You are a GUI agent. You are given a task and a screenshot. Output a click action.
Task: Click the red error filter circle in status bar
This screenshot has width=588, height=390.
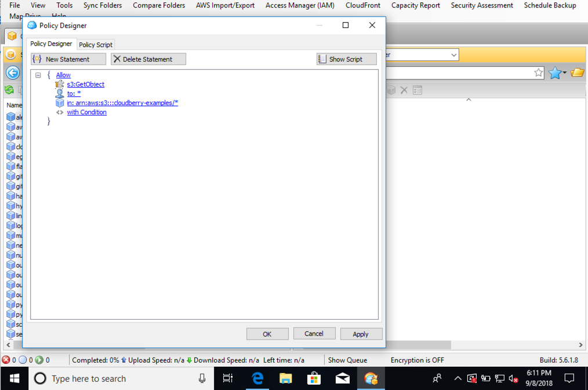click(5, 360)
